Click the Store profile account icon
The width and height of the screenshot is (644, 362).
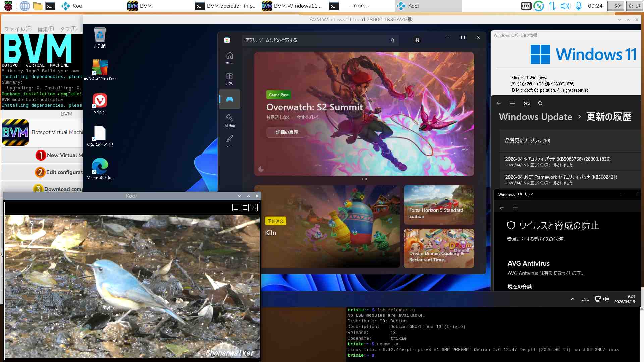(x=417, y=40)
